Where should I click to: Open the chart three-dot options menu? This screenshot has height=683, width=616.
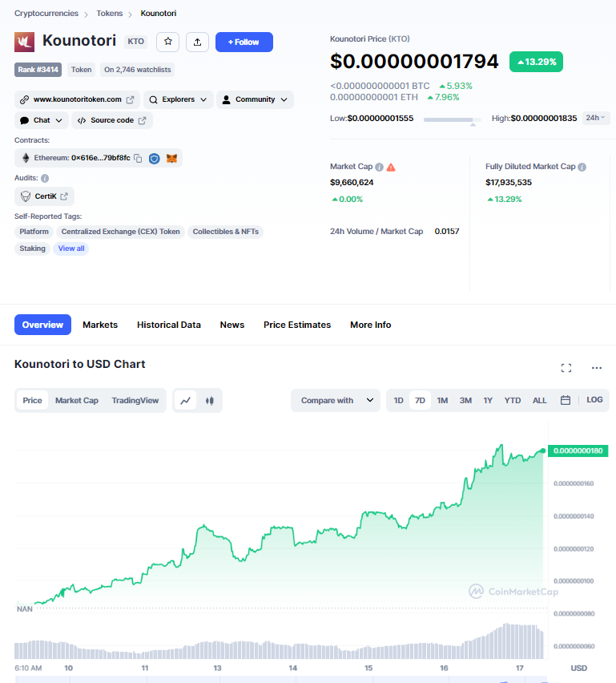[x=597, y=368]
